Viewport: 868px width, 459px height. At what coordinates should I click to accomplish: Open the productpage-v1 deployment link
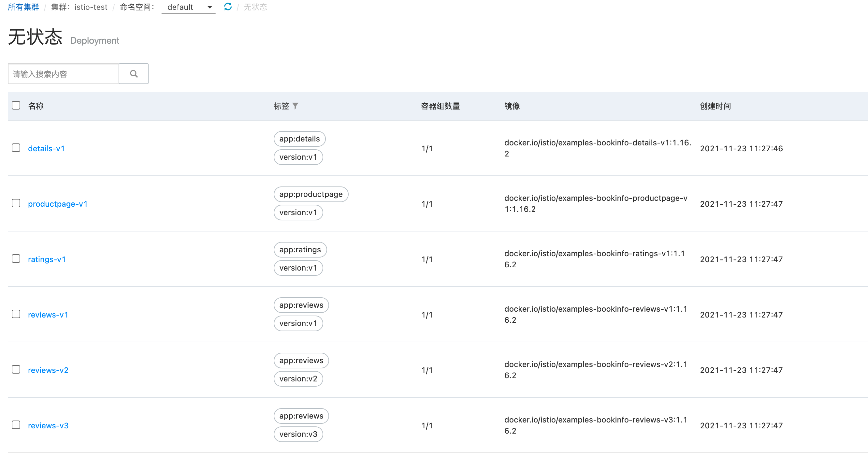[x=58, y=204]
